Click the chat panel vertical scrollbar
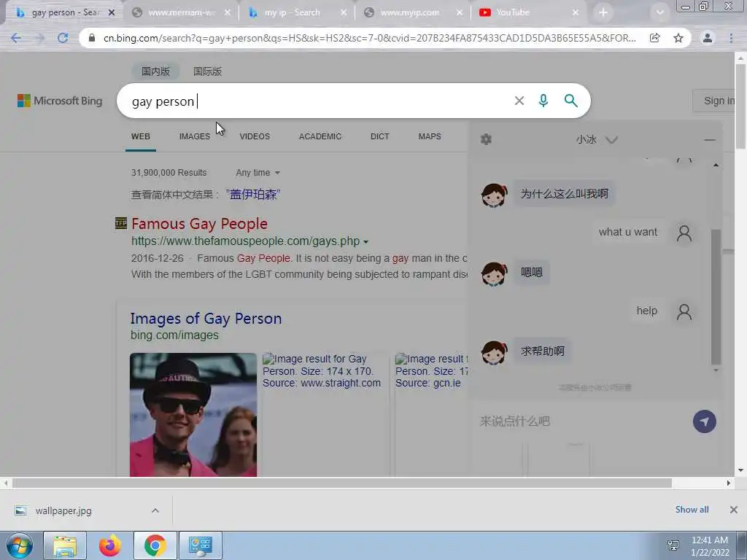Image resolution: width=747 pixels, height=560 pixels. coord(716,297)
